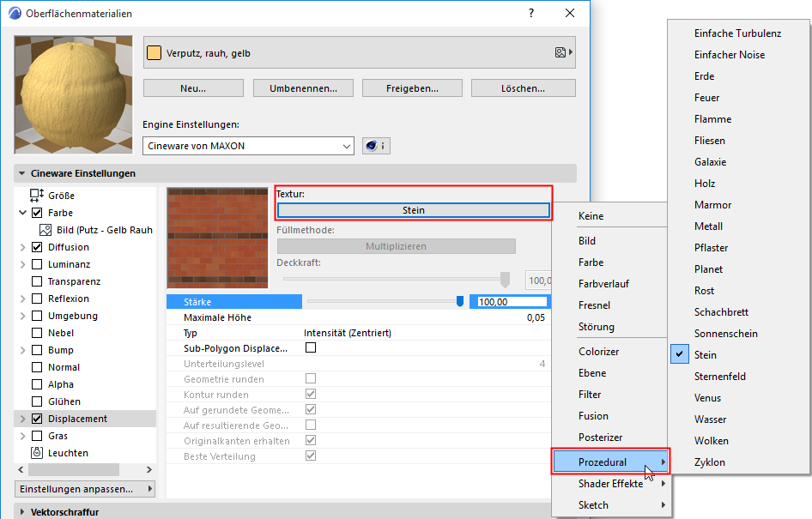Select the Leuchten illumination icon
This screenshot has height=519, width=812.
(37, 453)
